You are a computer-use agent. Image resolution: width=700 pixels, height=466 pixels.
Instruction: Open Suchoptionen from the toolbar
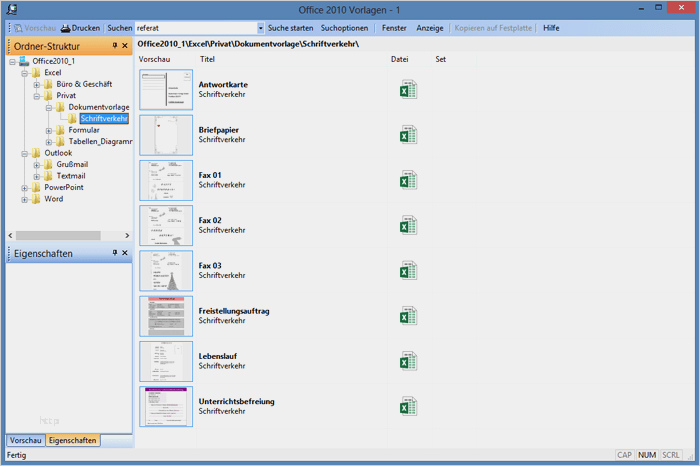point(344,28)
